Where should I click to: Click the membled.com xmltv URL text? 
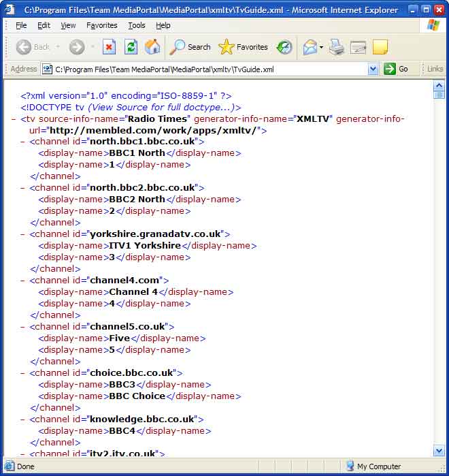coord(153,131)
